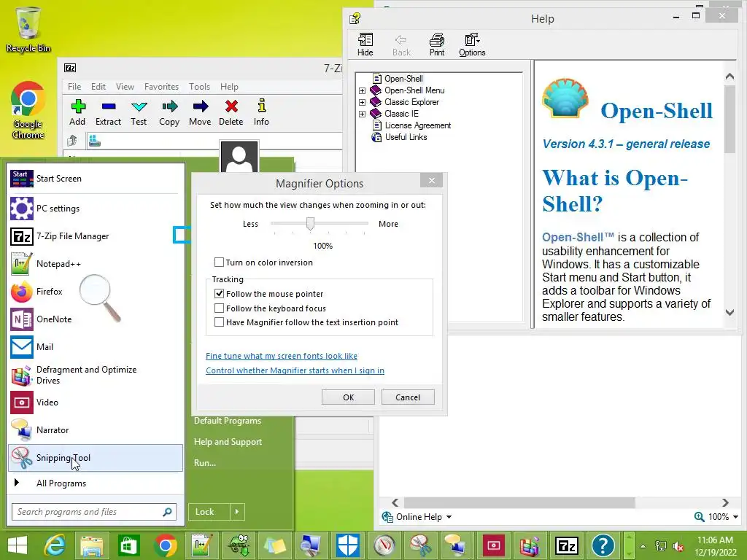
Task: Open the Favorites menu in 7-Zip
Action: click(161, 87)
